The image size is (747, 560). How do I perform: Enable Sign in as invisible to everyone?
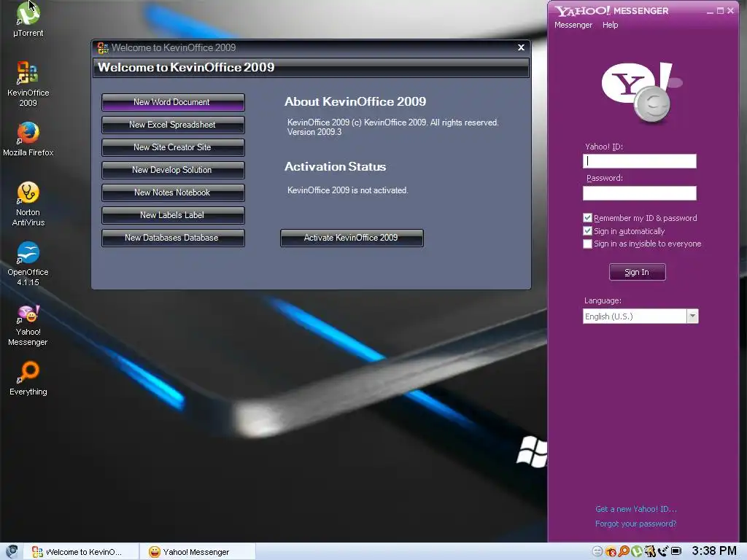coord(587,244)
